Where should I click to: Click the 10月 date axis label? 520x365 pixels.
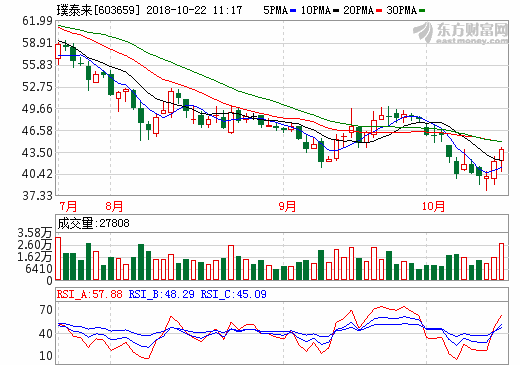tap(433, 206)
